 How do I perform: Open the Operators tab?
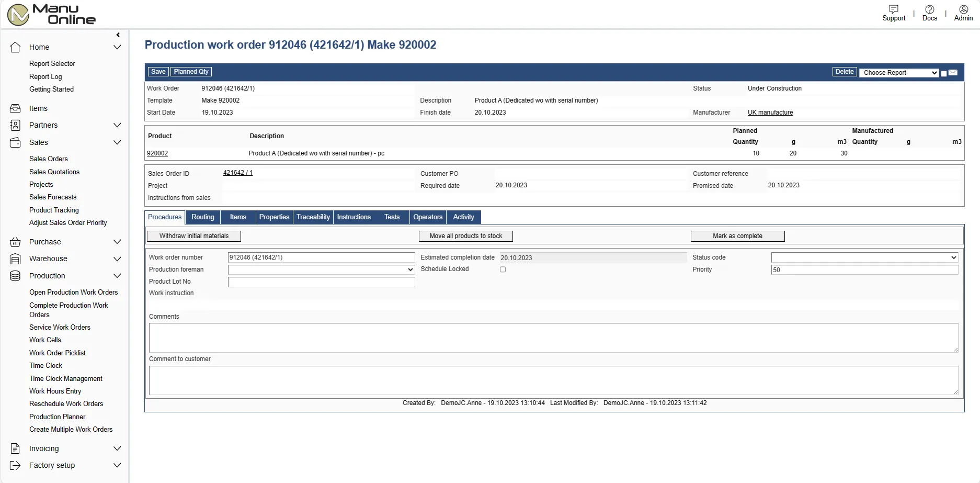428,217
